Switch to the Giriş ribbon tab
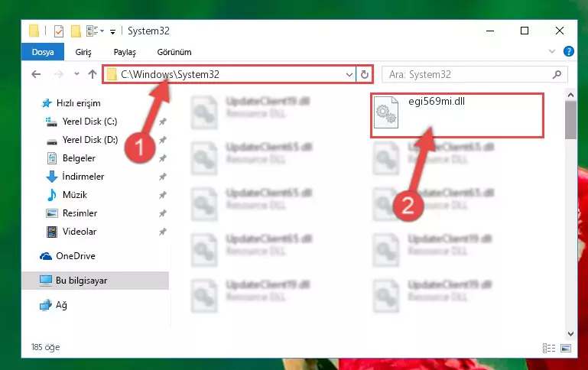Screen dimensions: 588x370 pyautogui.click(x=83, y=52)
